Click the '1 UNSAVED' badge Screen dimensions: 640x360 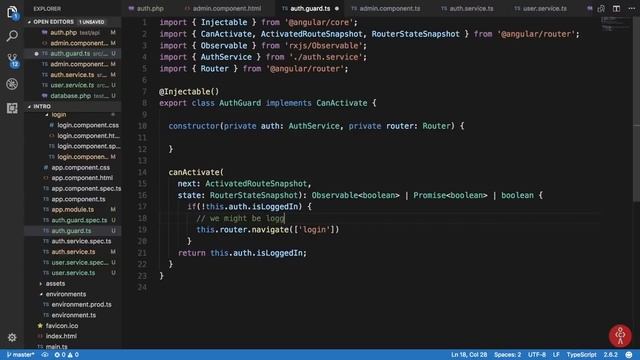92,22
